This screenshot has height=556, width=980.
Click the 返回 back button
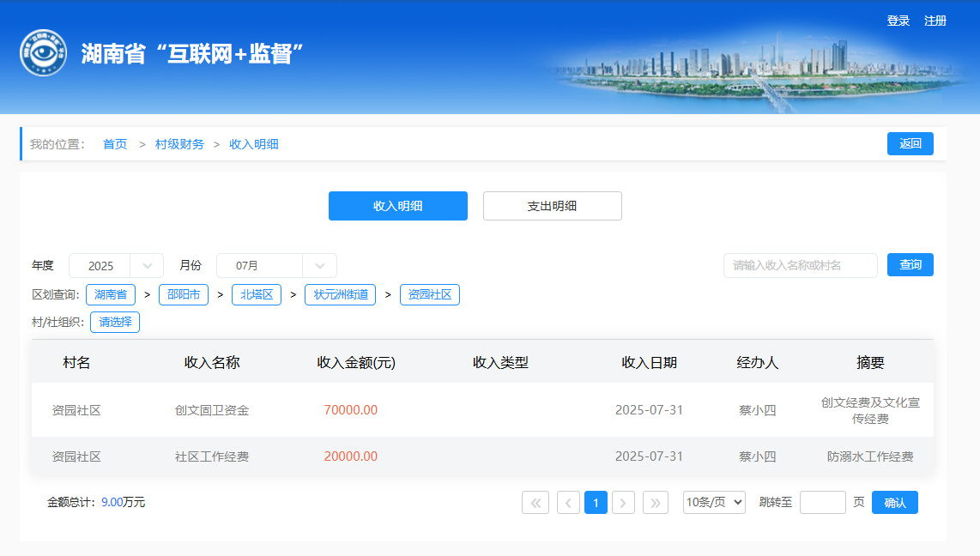pos(910,144)
